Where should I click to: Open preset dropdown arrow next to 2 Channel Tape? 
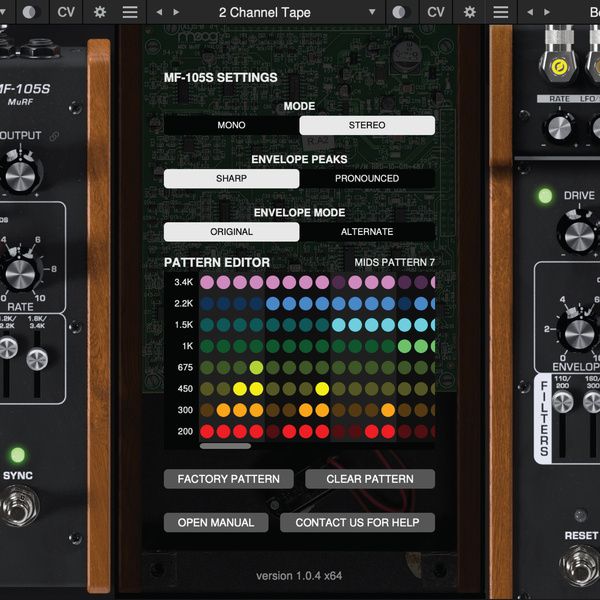coord(372,12)
